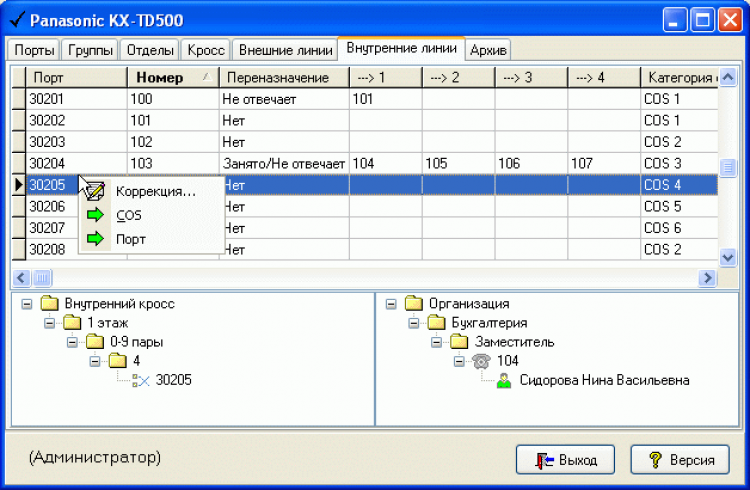This screenshot has height=490, width=750.
Task: Select the Внутренние линии tab
Action: click(401, 48)
